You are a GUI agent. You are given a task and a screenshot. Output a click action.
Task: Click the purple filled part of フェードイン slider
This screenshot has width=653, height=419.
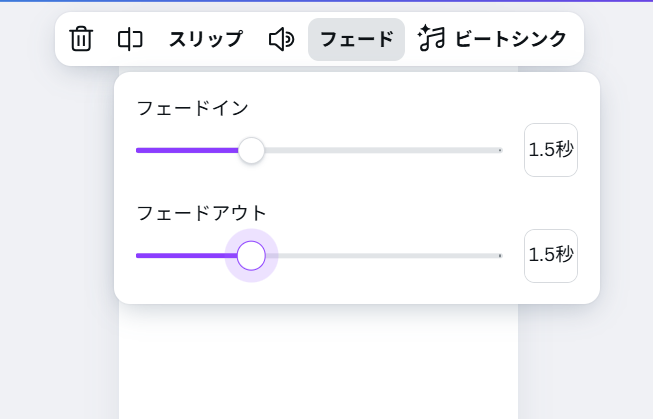pyautogui.click(x=187, y=150)
